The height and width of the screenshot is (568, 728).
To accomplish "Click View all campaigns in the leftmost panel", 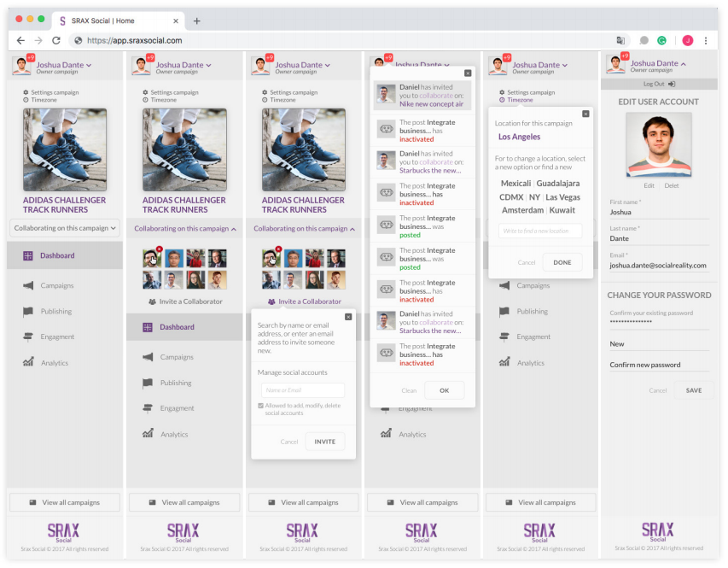I will point(65,502).
